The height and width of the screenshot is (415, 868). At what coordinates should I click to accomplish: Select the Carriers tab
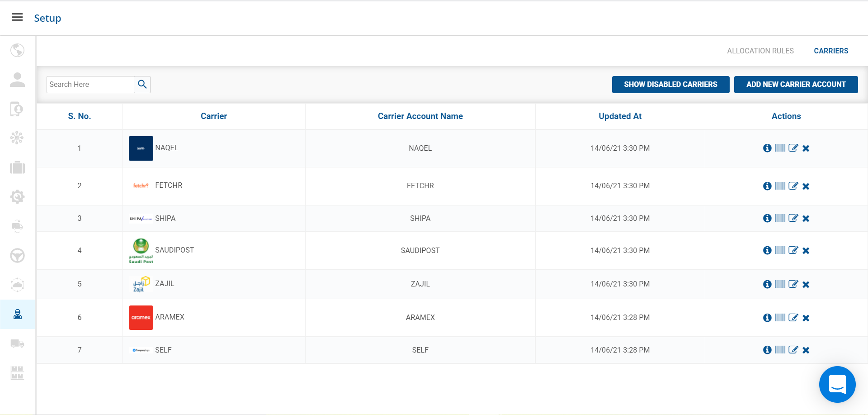(x=831, y=51)
